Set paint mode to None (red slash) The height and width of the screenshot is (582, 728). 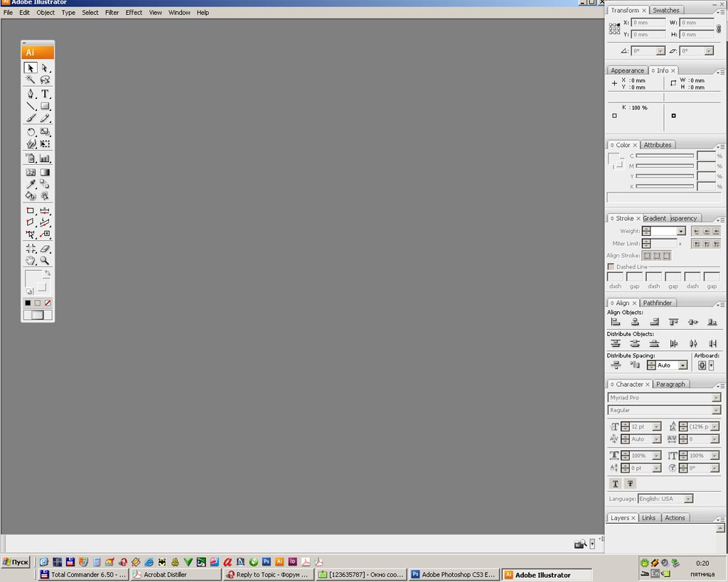48,303
